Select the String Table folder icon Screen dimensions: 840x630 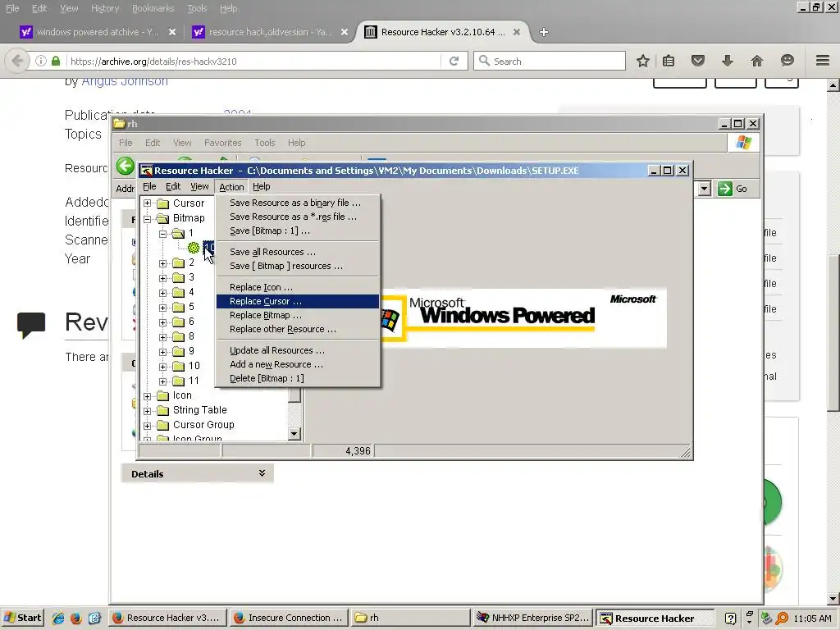click(x=163, y=410)
